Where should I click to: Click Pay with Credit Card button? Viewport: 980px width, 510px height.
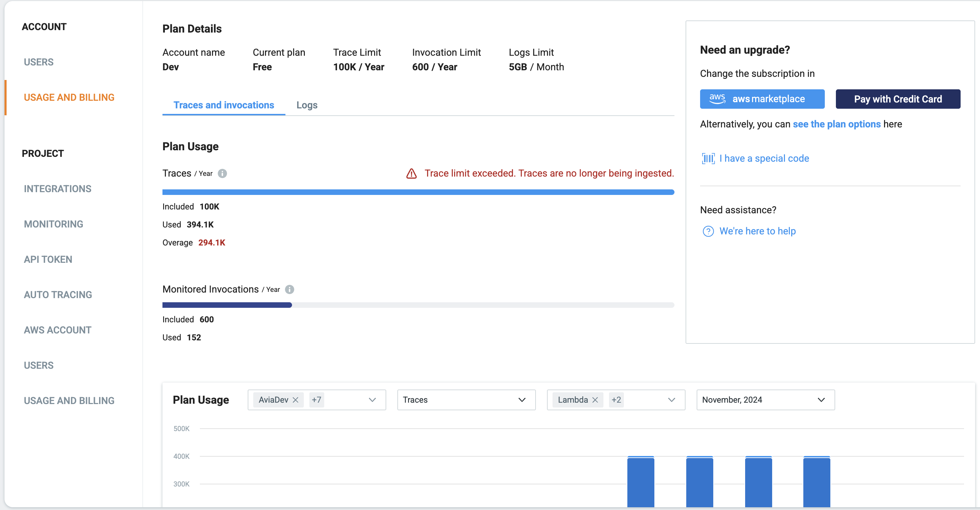coord(898,99)
